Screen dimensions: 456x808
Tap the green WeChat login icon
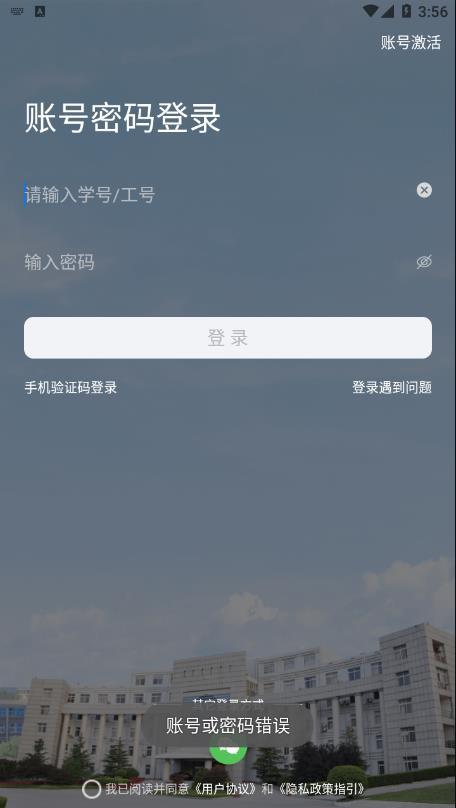[x=228, y=749]
